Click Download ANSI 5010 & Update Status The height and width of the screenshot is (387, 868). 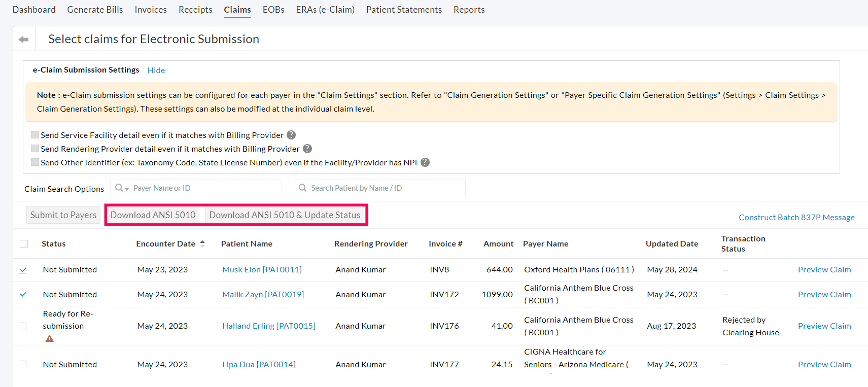coord(285,215)
